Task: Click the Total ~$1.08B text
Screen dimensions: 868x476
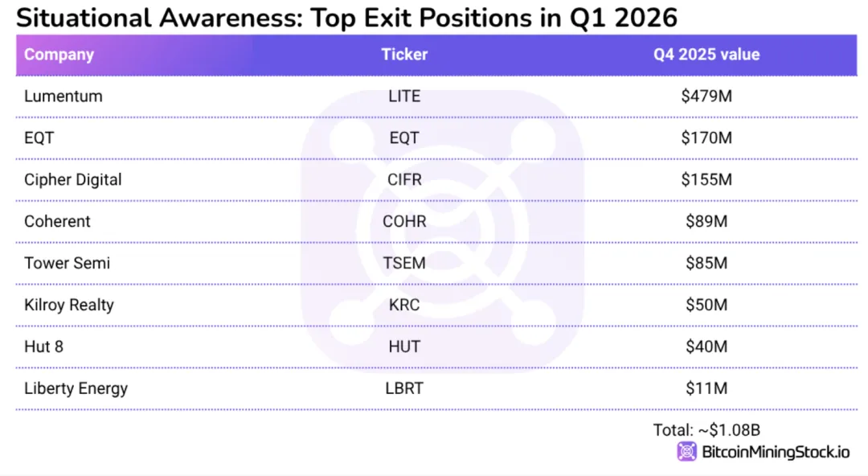Action: click(706, 430)
